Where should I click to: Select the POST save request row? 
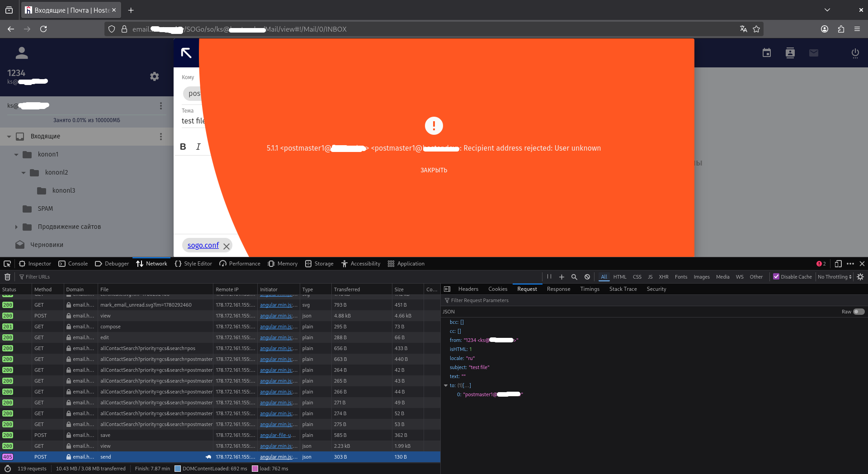[220, 435]
